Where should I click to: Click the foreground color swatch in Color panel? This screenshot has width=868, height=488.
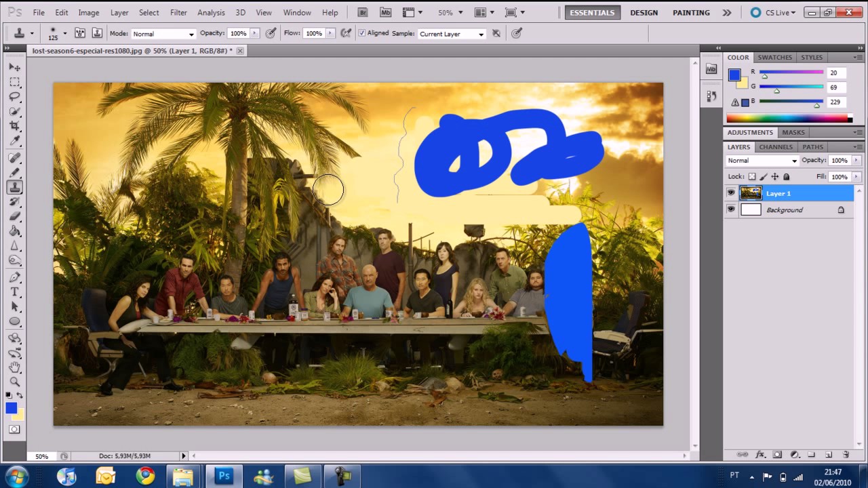tap(734, 75)
